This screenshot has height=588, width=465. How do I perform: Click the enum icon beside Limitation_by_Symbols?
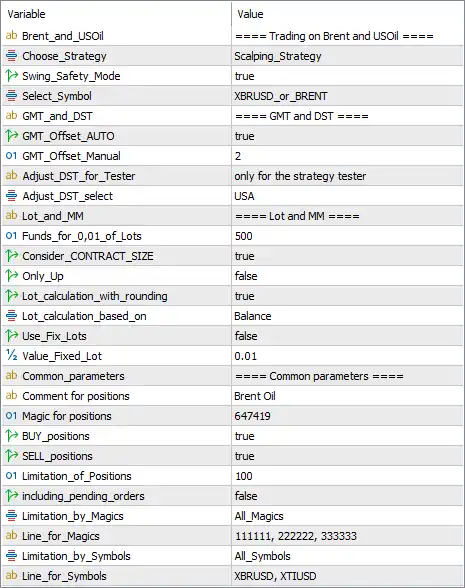coord(12,555)
